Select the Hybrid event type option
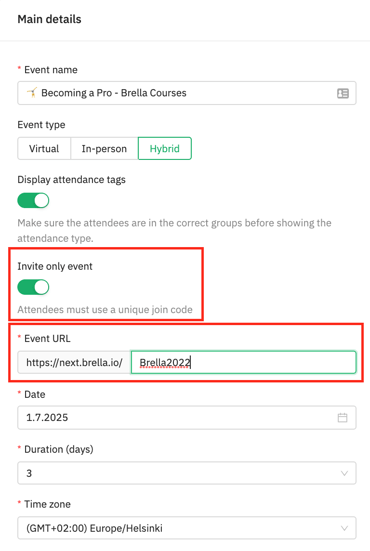 coord(165,149)
